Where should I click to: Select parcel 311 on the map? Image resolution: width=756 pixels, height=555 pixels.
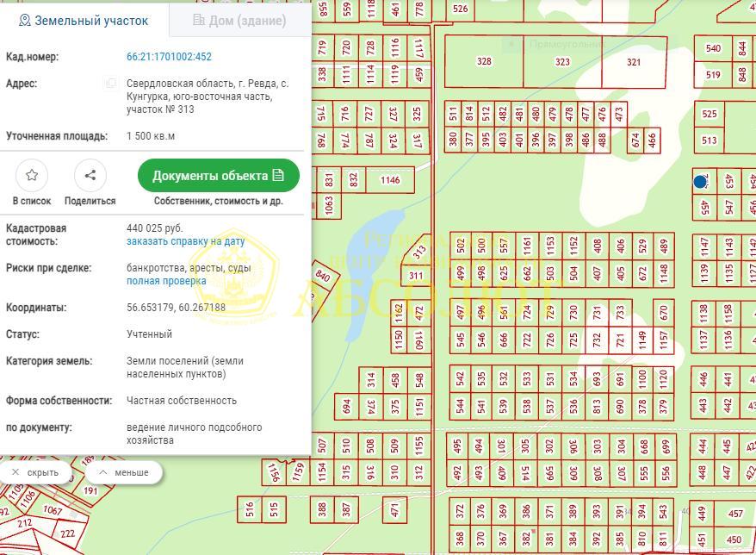point(416,276)
